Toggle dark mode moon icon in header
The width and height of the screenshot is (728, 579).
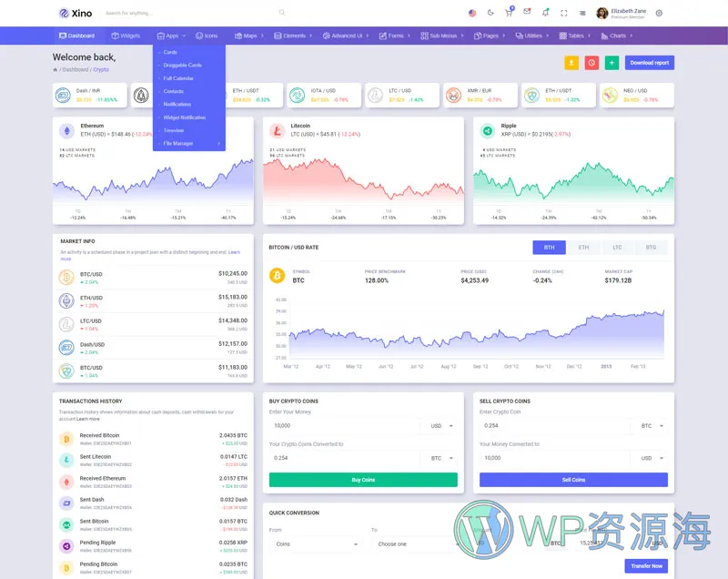[x=490, y=13]
